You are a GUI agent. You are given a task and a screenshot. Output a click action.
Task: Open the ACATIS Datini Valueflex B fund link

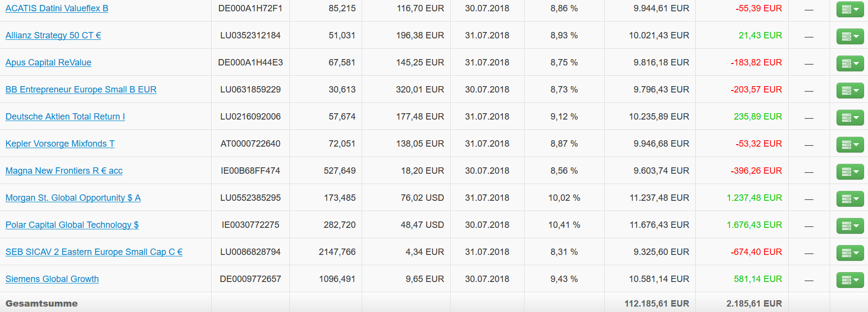57,8
